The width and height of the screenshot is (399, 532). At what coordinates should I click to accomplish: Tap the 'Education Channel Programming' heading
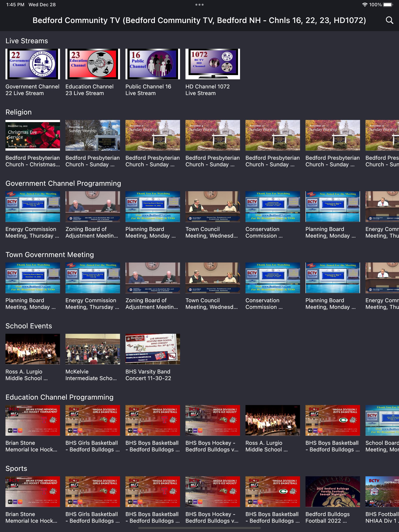[59, 397]
